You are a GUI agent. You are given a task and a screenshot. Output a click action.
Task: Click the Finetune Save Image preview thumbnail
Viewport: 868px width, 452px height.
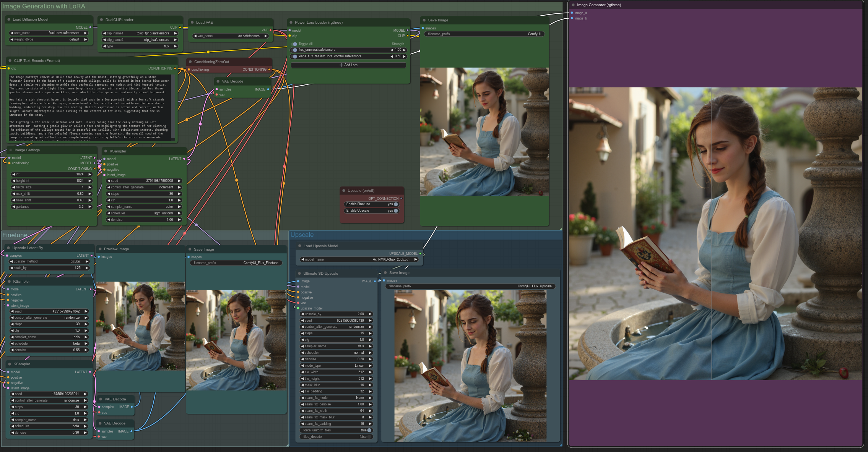click(x=236, y=340)
